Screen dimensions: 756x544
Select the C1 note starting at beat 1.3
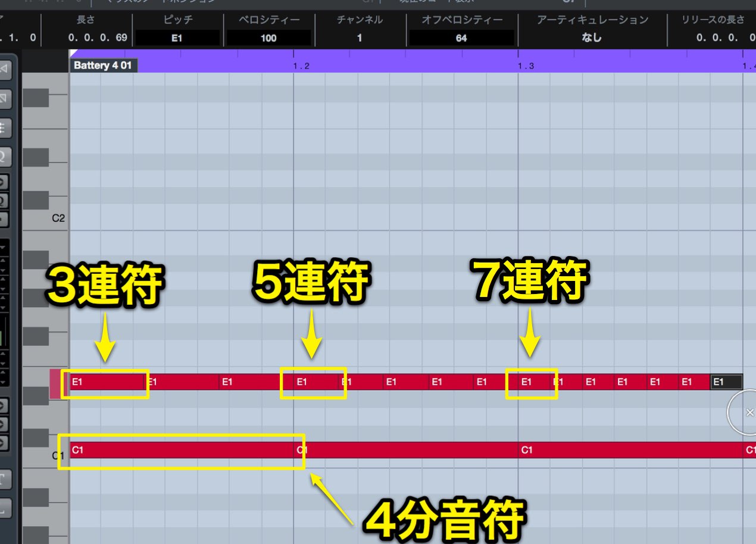click(x=630, y=450)
